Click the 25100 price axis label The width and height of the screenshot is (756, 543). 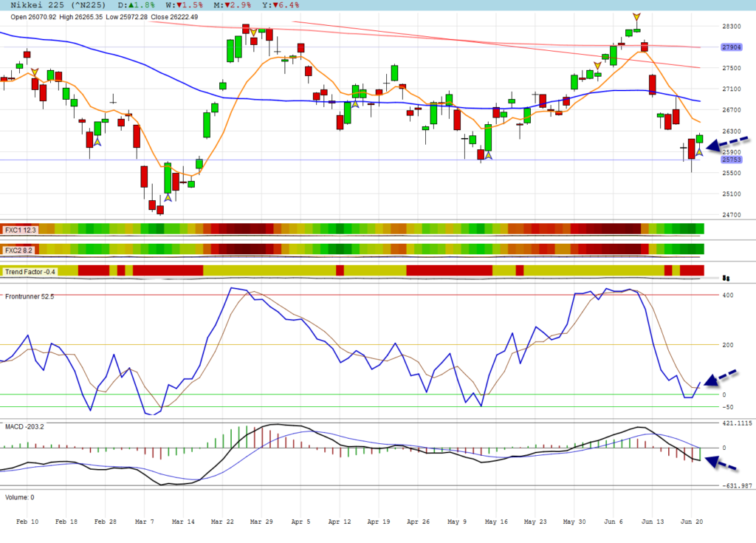click(732, 194)
